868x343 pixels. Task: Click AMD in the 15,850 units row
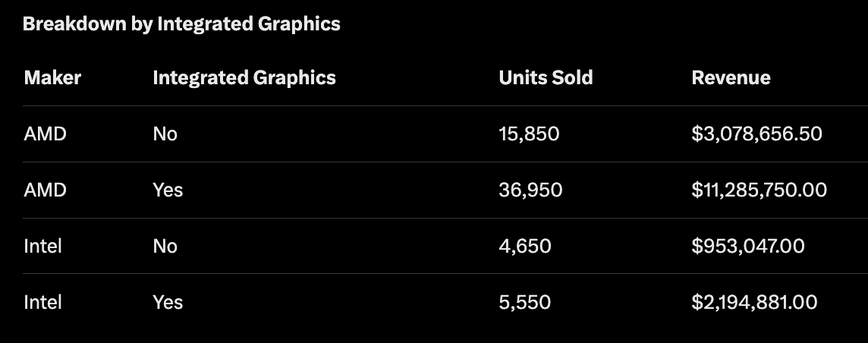pyautogui.click(x=45, y=134)
